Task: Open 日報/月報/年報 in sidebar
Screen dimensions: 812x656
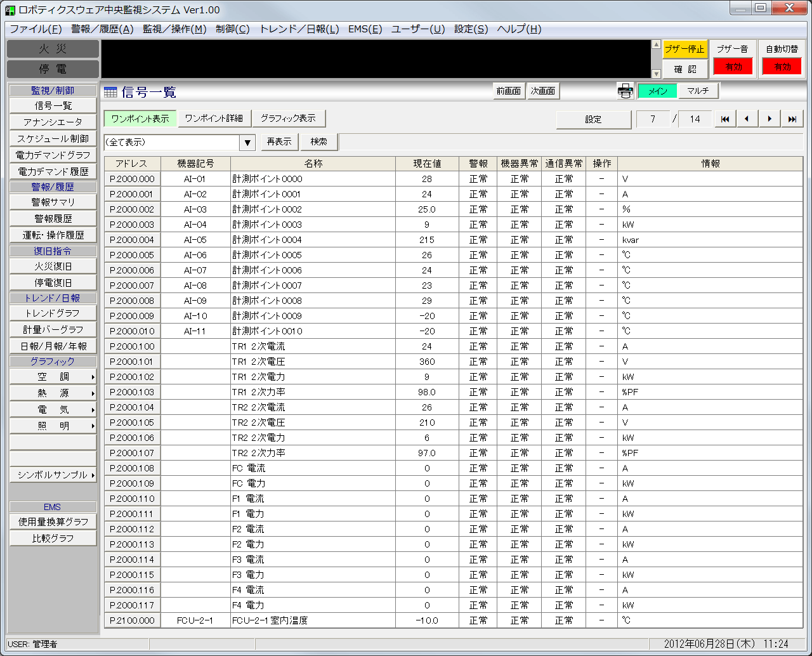Action: (x=53, y=346)
